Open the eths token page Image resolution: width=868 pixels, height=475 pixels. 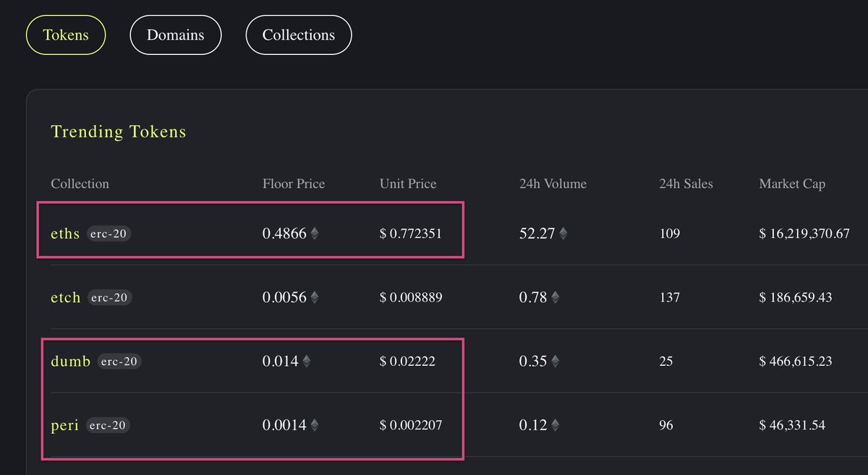pyautogui.click(x=64, y=233)
